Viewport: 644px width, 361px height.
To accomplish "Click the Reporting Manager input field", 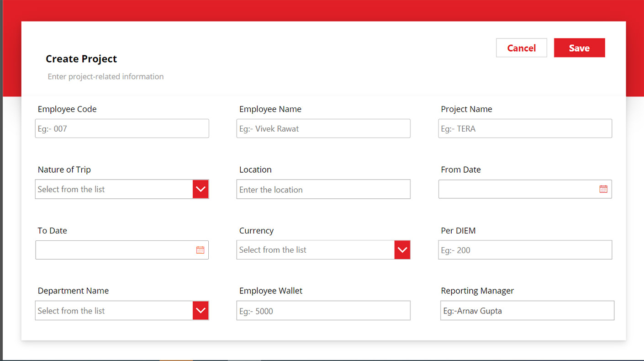I will tap(527, 310).
